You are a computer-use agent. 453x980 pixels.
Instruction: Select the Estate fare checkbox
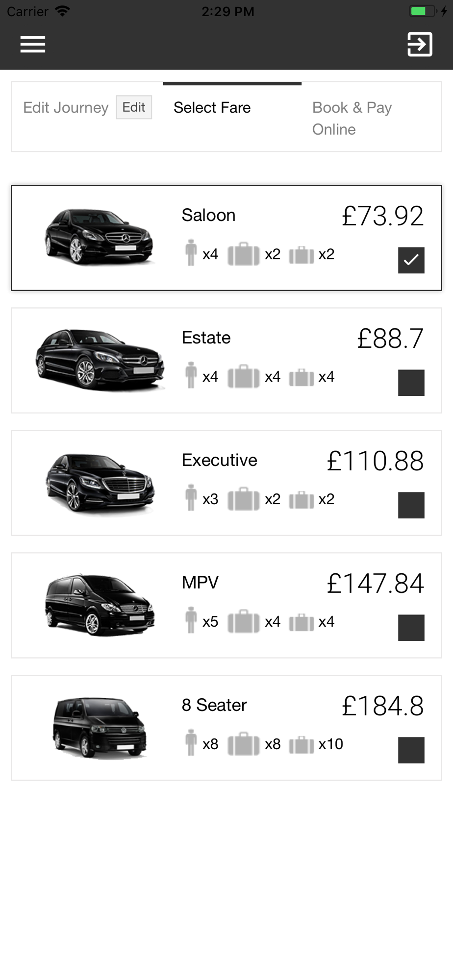point(411,383)
